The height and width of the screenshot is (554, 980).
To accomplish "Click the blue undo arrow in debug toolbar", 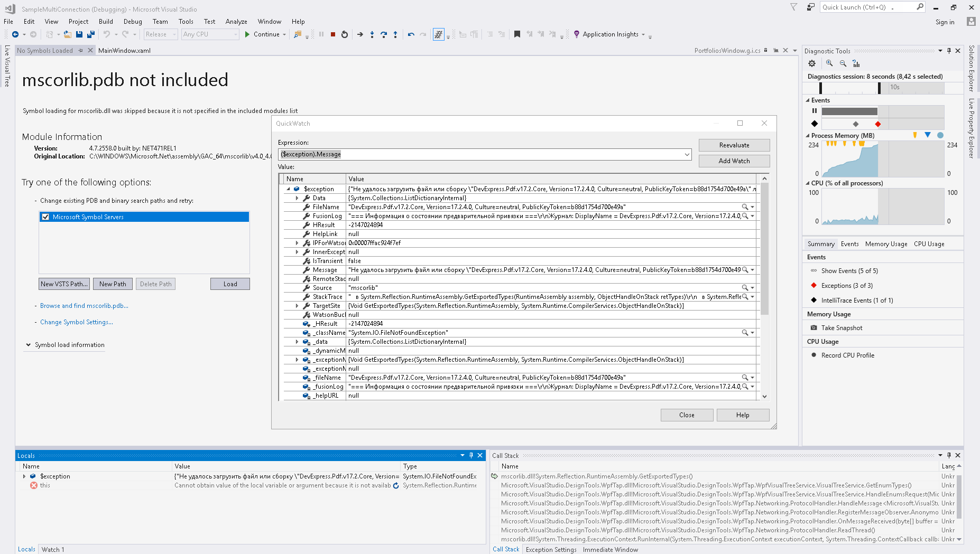I will (411, 34).
